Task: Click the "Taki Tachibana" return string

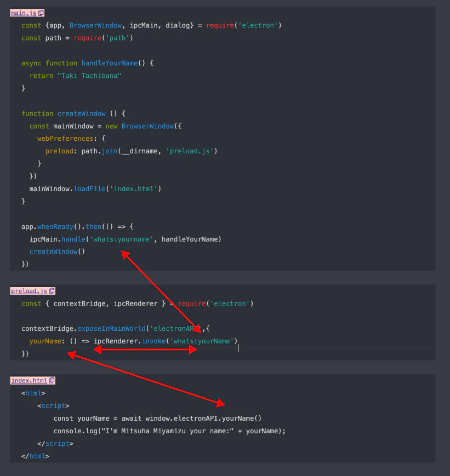Action: [89, 76]
